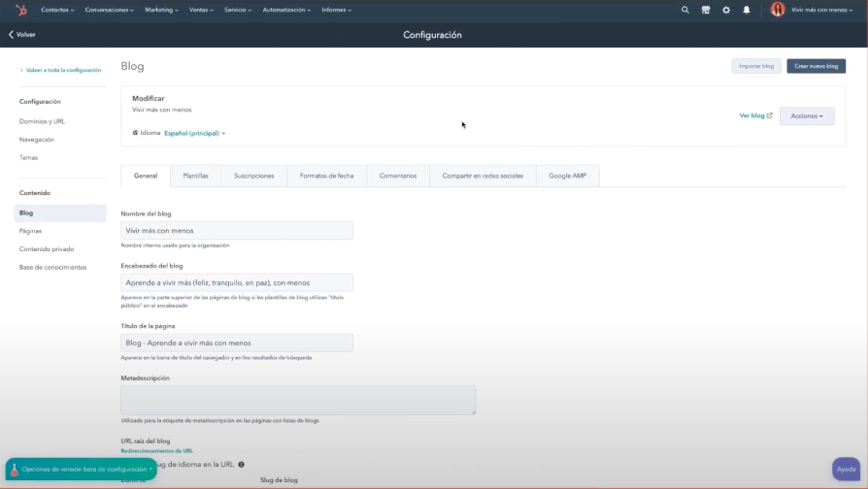
Task: Open the notifications bell
Action: [747, 10]
